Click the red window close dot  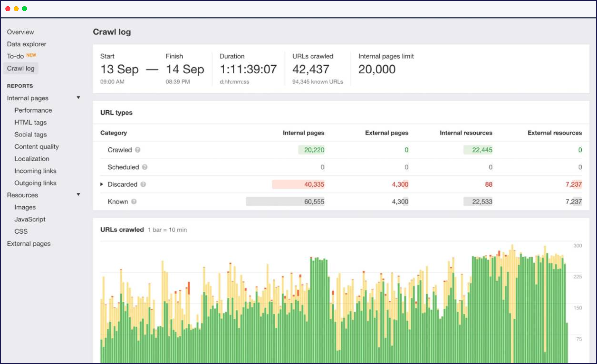coord(8,9)
